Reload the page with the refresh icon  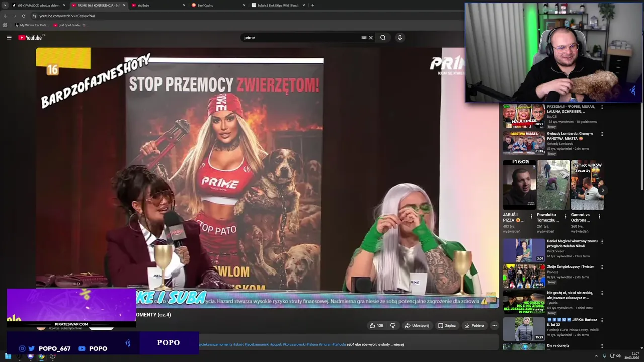23,16
